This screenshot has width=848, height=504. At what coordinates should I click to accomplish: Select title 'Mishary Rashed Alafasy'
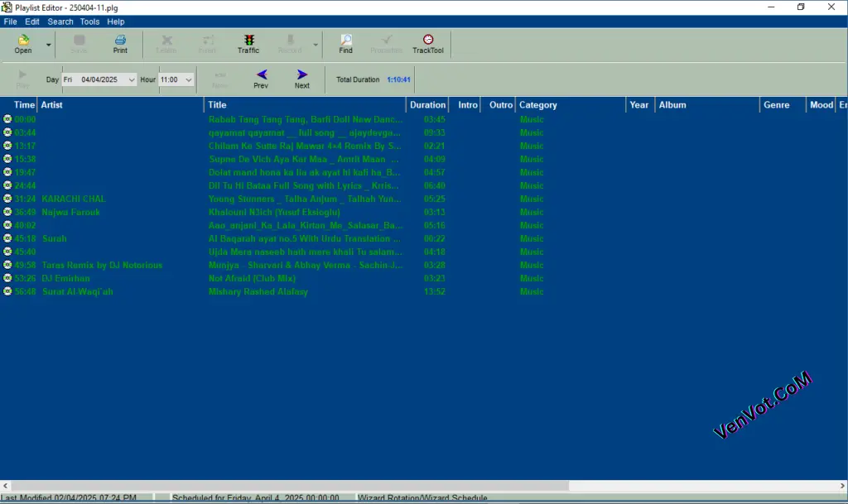pyautogui.click(x=258, y=291)
